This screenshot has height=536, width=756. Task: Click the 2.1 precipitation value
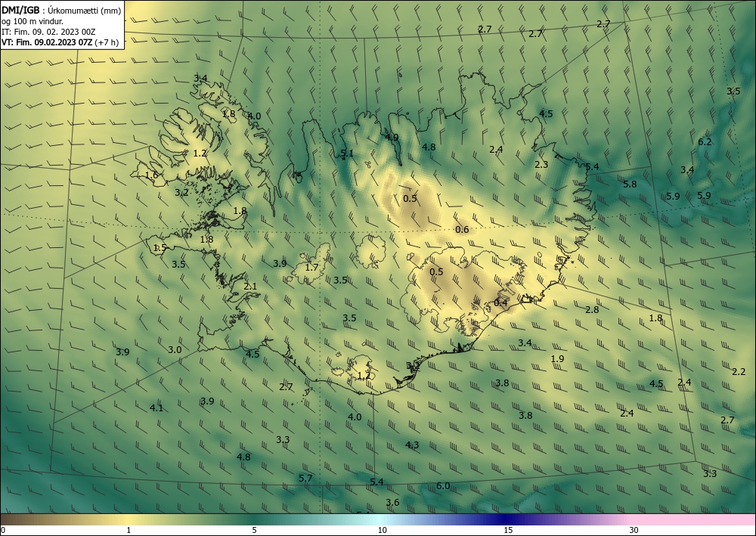(250, 287)
